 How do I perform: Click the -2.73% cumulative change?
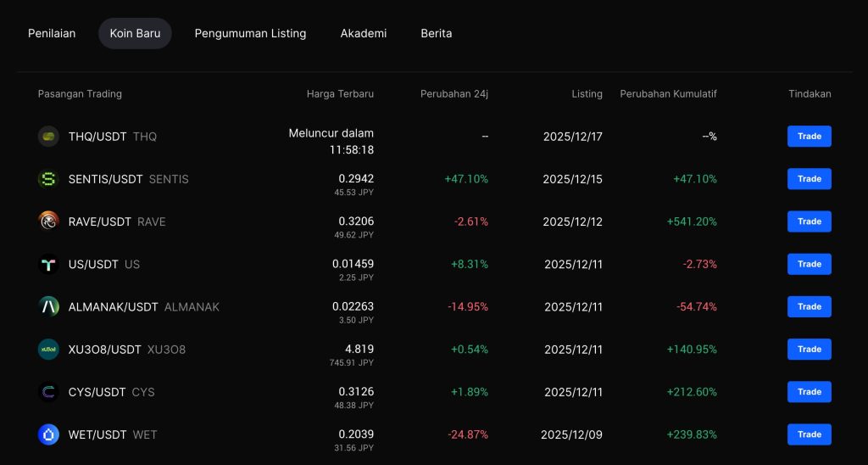pyautogui.click(x=699, y=265)
